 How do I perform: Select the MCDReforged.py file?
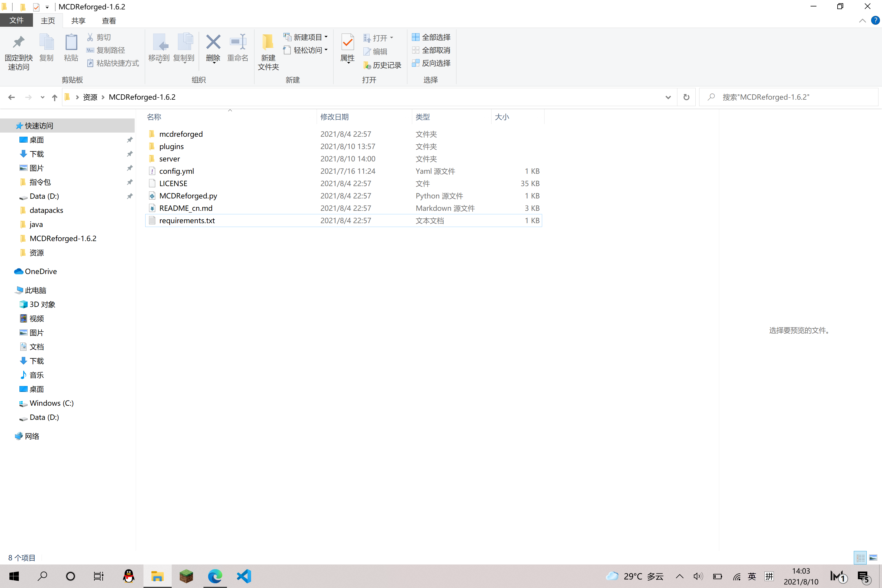coord(343,196)
